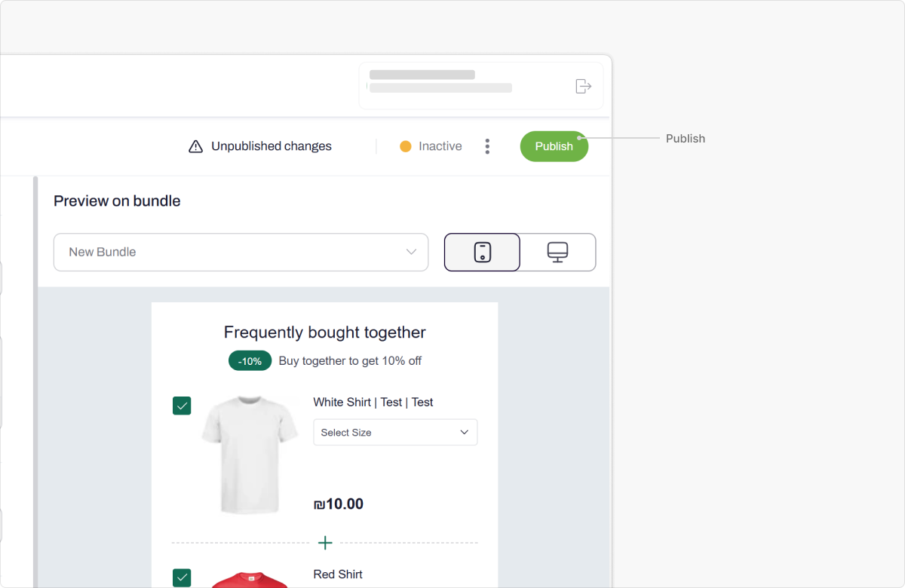This screenshot has width=905, height=588.
Task: Click the green plus icon between products
Action: coord(325,543)
